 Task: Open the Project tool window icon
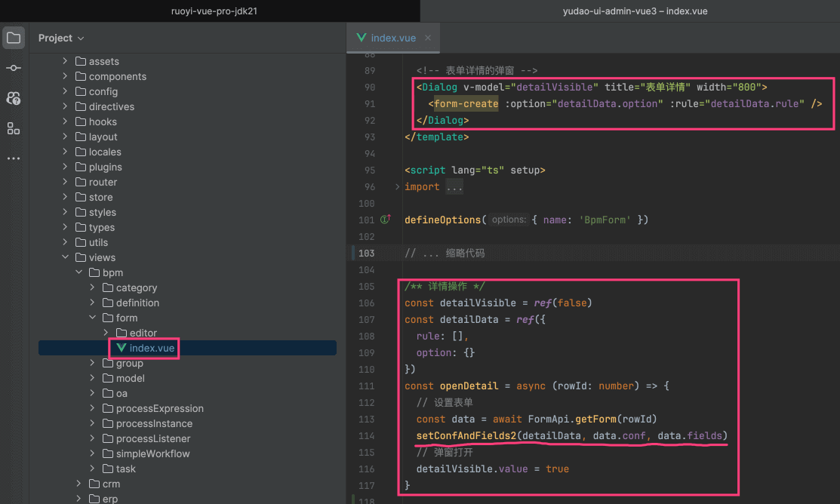tap(14, 38)
